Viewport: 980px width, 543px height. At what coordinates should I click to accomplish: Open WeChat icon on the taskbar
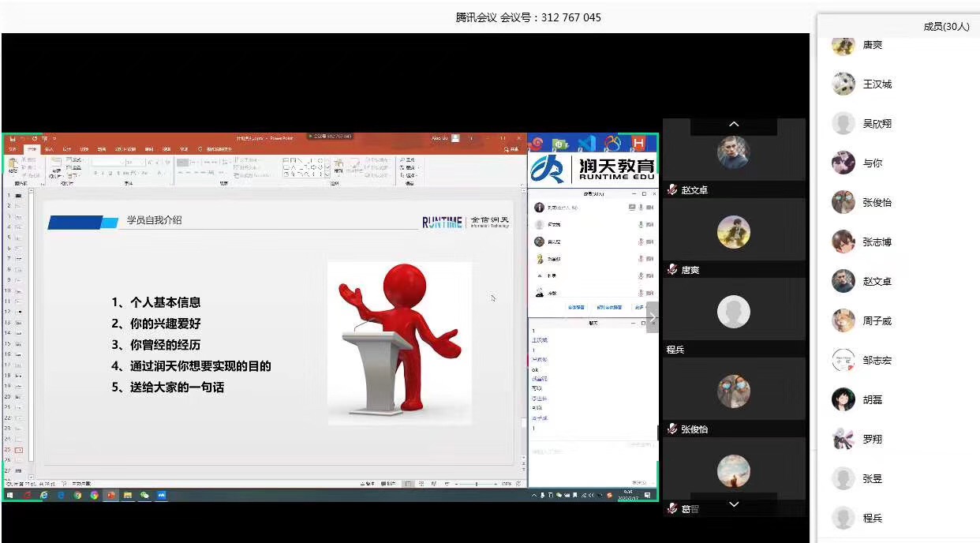(144, 495)
